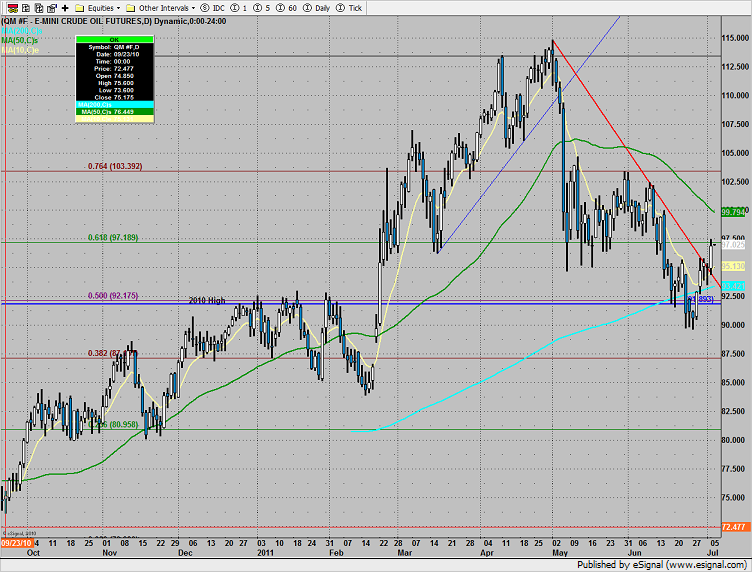Click the green OK bar in data window

[115, 39]
